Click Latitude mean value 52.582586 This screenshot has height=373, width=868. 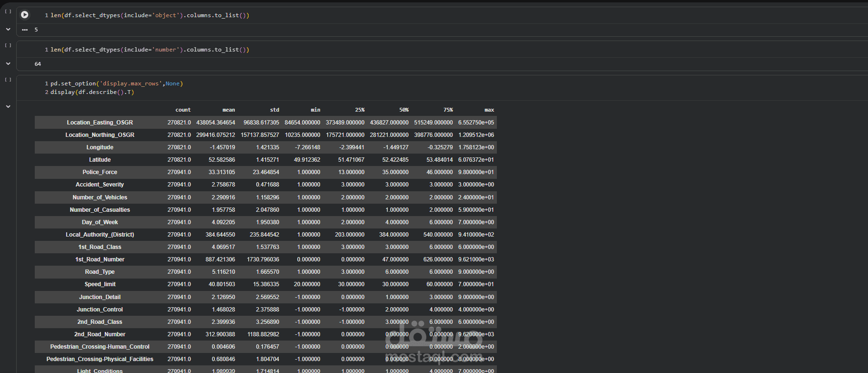[222, 160]
